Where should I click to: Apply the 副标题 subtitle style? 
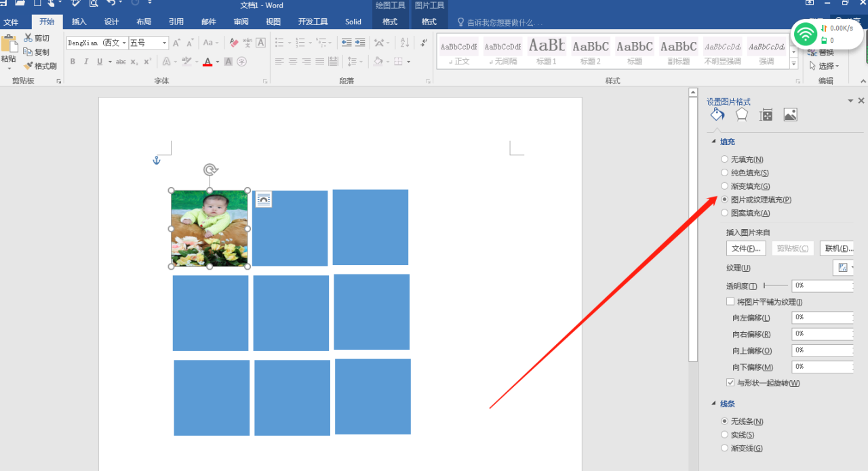[x=679, y=51]
